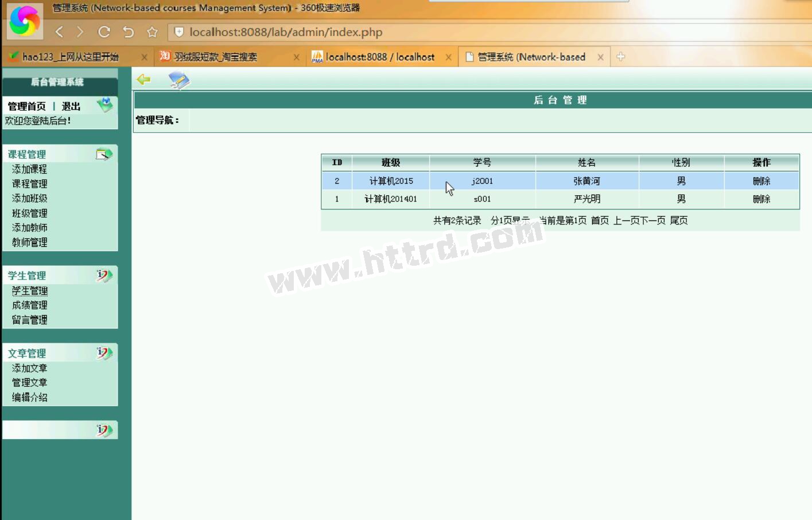Collapse the 学生管理 section via its icon
812x520 pixels.
point(104,275)
